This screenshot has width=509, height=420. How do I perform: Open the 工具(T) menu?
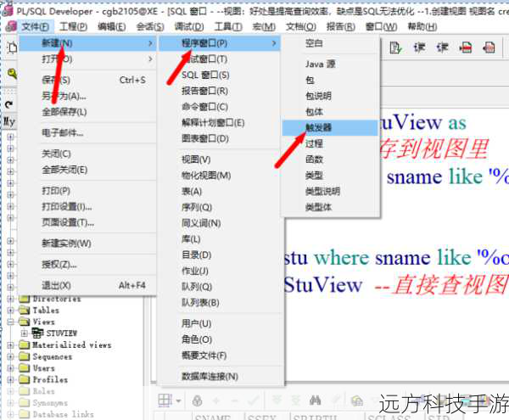click(x=228, y=26)
